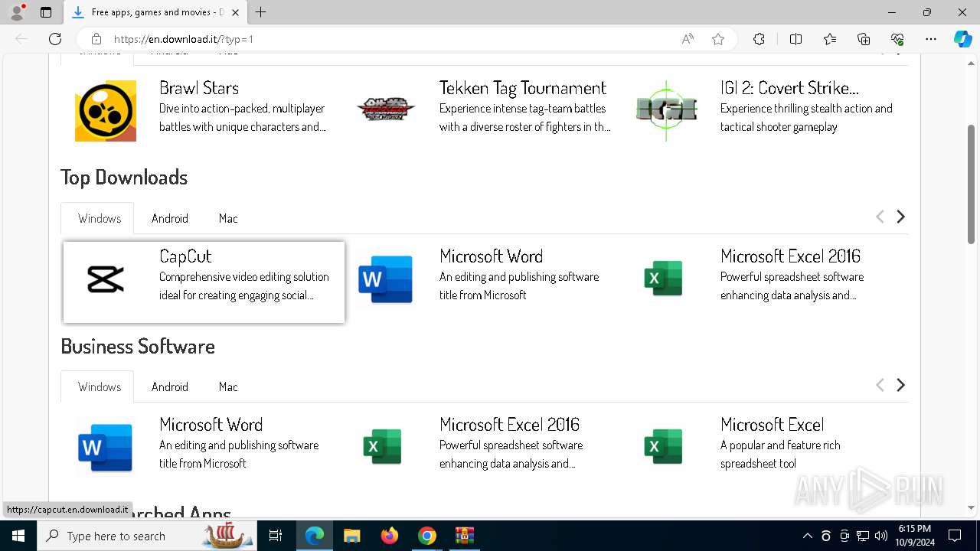Toggle Split screen view
The width and height of the screenshot is (980, 551).
[x=795, y=39]
